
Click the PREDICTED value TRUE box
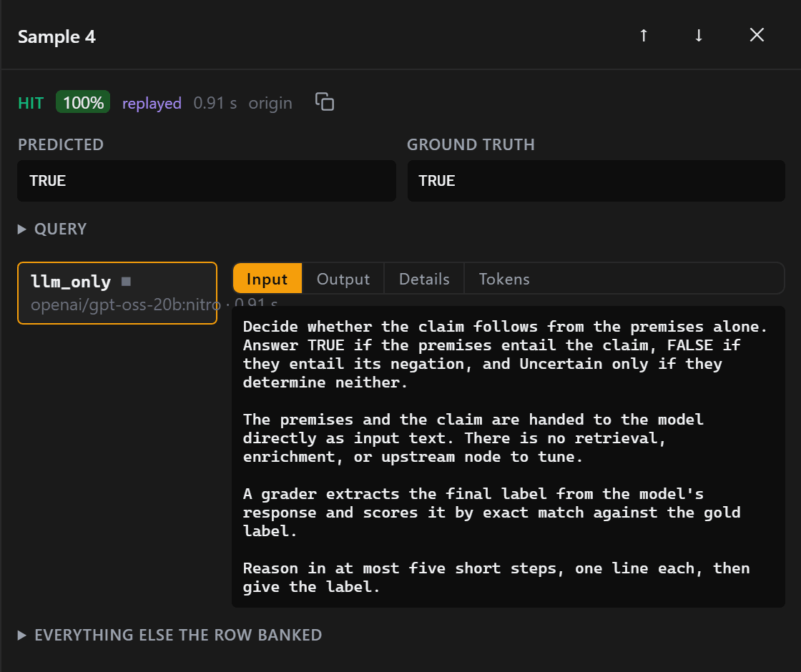click(x=207, y=181)
